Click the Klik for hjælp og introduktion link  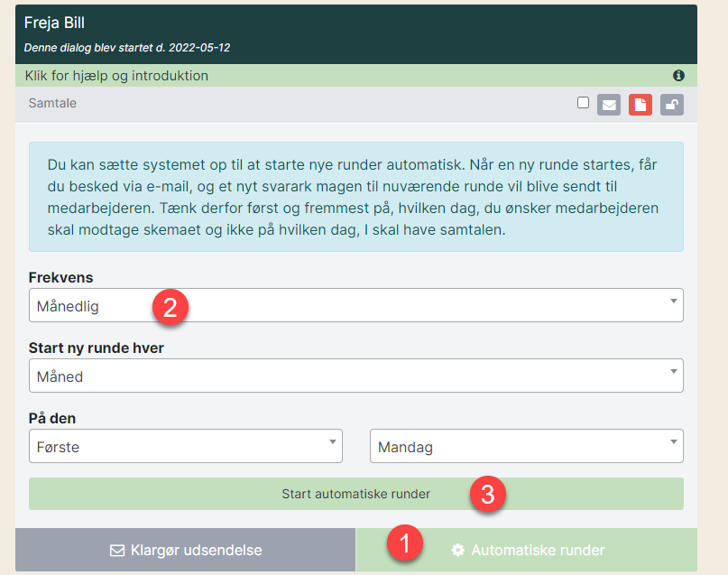coord(117,76)
